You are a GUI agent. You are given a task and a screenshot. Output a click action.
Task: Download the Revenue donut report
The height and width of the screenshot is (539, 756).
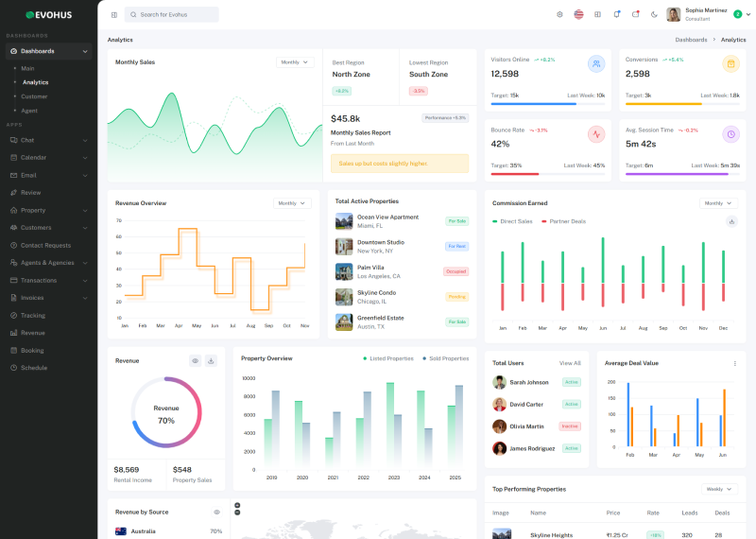[211, 360]
